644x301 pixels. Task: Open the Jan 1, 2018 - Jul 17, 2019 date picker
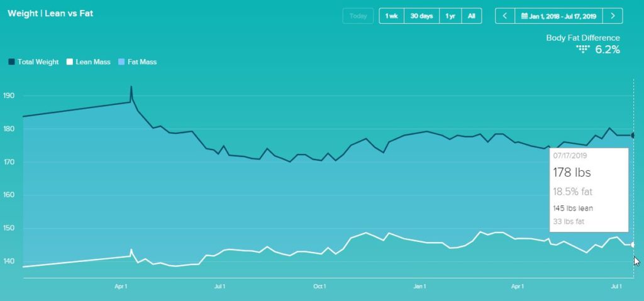563,16
